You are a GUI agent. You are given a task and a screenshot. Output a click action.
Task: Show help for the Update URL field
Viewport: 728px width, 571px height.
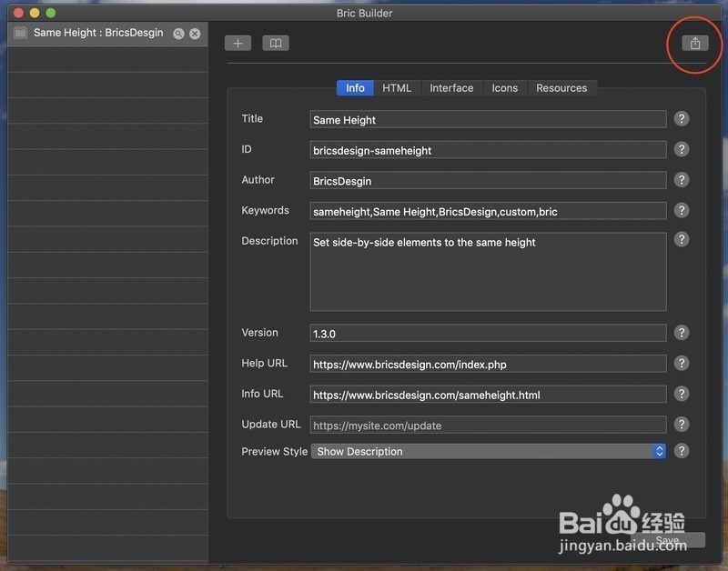[x=681, y=425]
